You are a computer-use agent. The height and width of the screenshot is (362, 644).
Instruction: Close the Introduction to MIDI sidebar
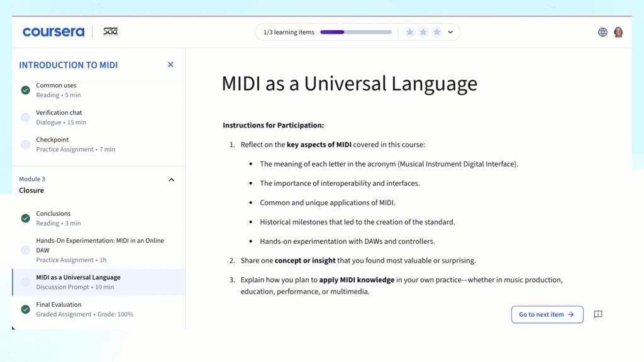pyautogui.click(x=170, y=65)
